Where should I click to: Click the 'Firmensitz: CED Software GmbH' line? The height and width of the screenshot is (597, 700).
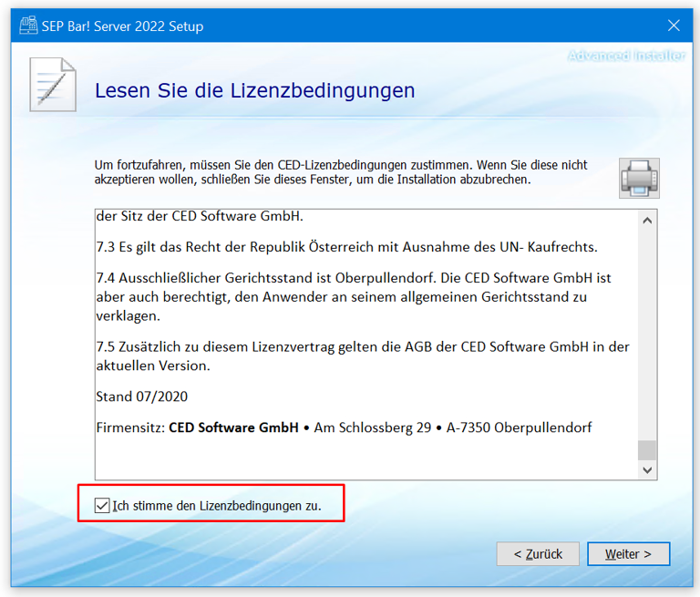[x=344, y=427]
